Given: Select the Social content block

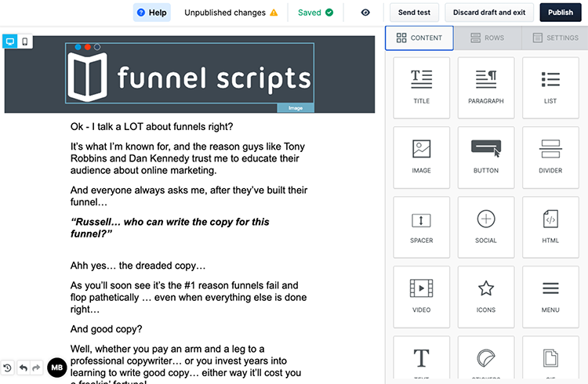Looking at the screenshot, I should (x=485, y=226).
